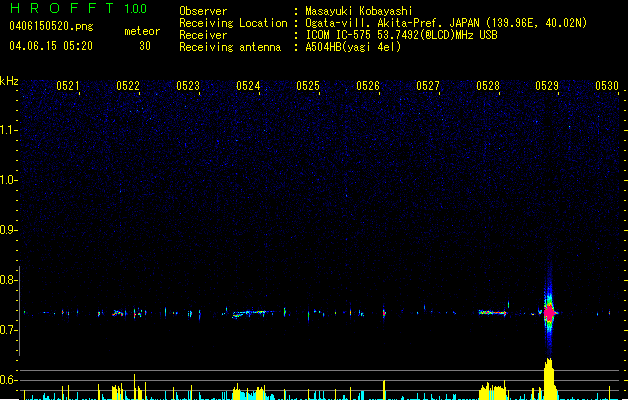
Task: Click the 0525 time marker
Action: click(x=308, y=86)
